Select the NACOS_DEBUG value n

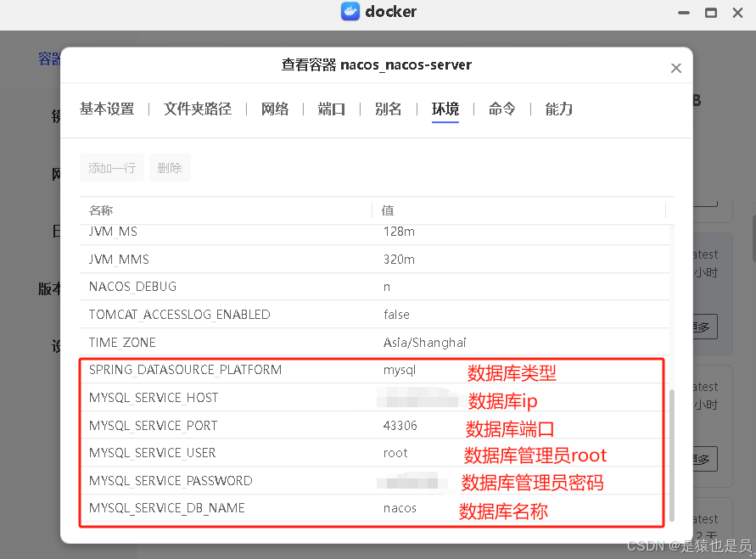[x=387, y=288]
